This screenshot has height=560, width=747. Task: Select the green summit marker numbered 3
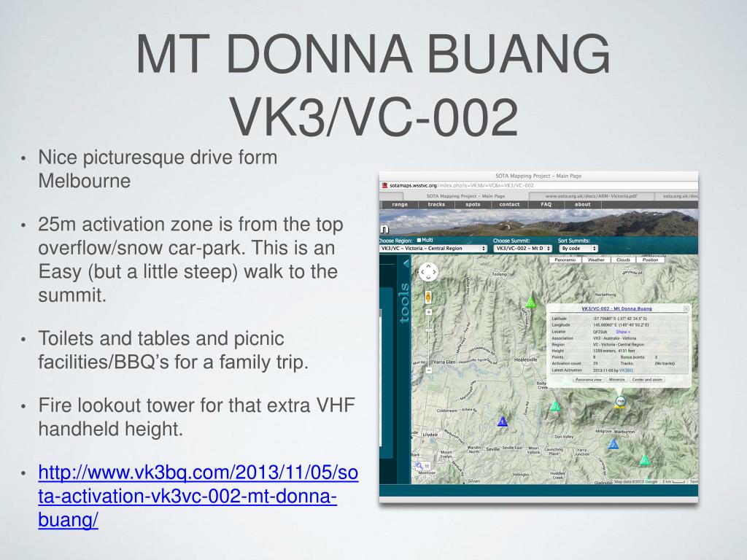(x=555, y=405)
